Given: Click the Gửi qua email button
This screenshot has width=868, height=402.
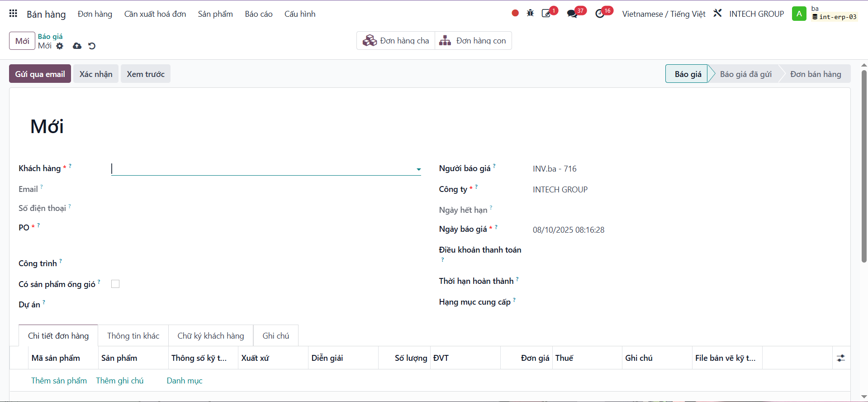Looking at the screenshot, I should click(x=40, y=74).
